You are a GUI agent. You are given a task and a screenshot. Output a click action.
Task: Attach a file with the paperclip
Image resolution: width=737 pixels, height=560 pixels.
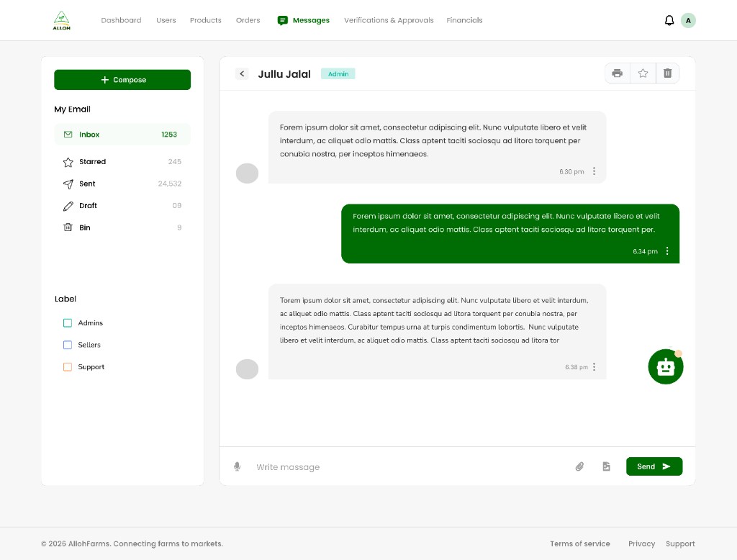579,466
